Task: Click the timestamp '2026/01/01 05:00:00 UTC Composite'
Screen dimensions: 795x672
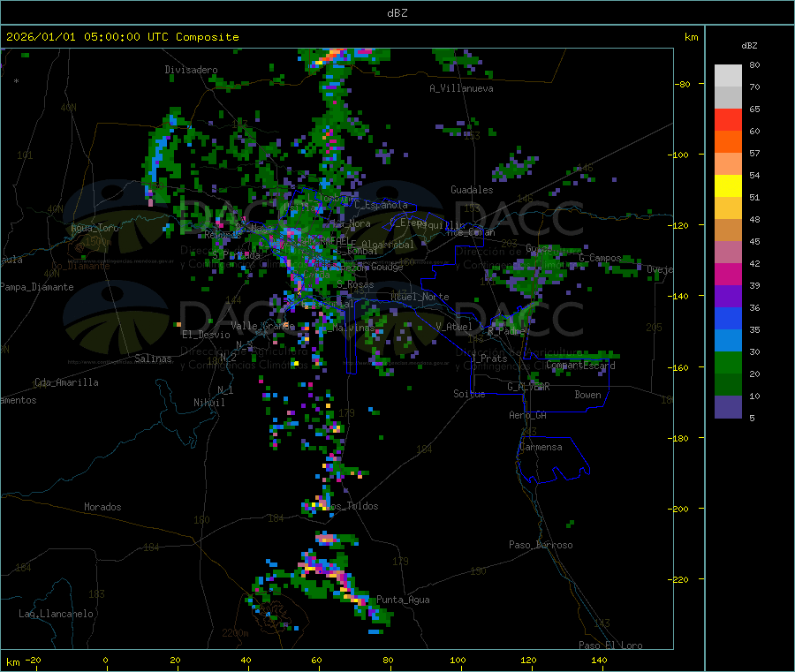Action: click(x=122, y=37)
